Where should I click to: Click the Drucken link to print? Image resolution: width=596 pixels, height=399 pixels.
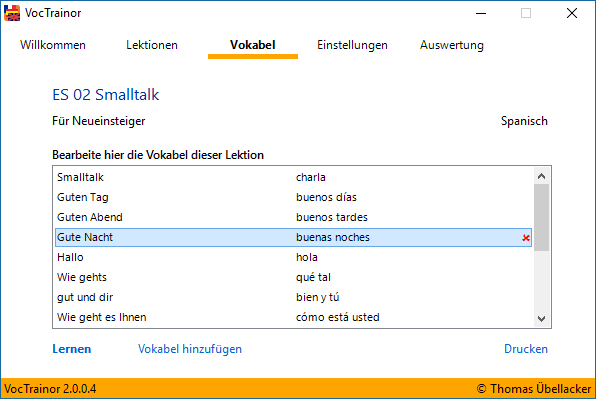tap(526, 349)
